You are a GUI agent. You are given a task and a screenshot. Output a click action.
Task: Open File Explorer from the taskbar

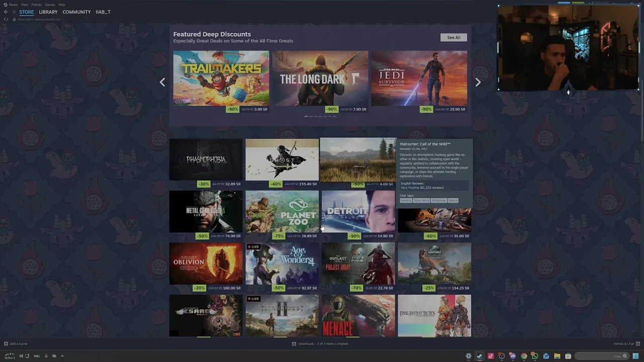pos(557,356)
